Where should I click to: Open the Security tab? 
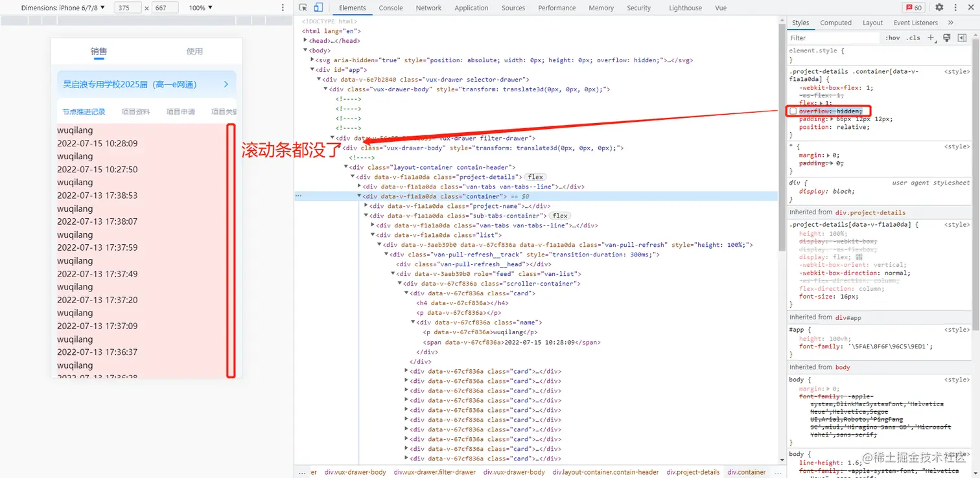[638, 8]
